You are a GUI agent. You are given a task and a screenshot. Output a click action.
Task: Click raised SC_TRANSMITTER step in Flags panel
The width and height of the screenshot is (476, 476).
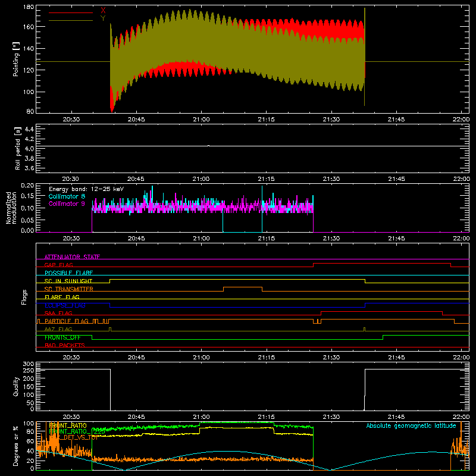(x=243, y=287)
